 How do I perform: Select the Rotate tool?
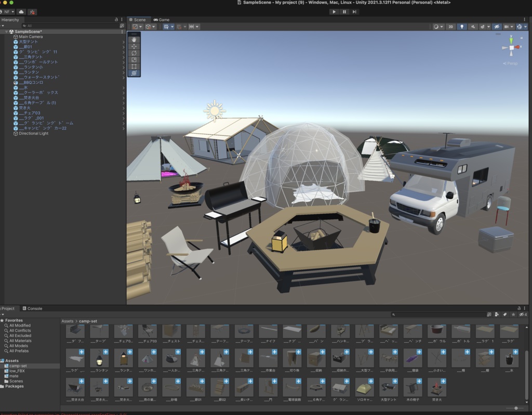click(x=134, y=54)
